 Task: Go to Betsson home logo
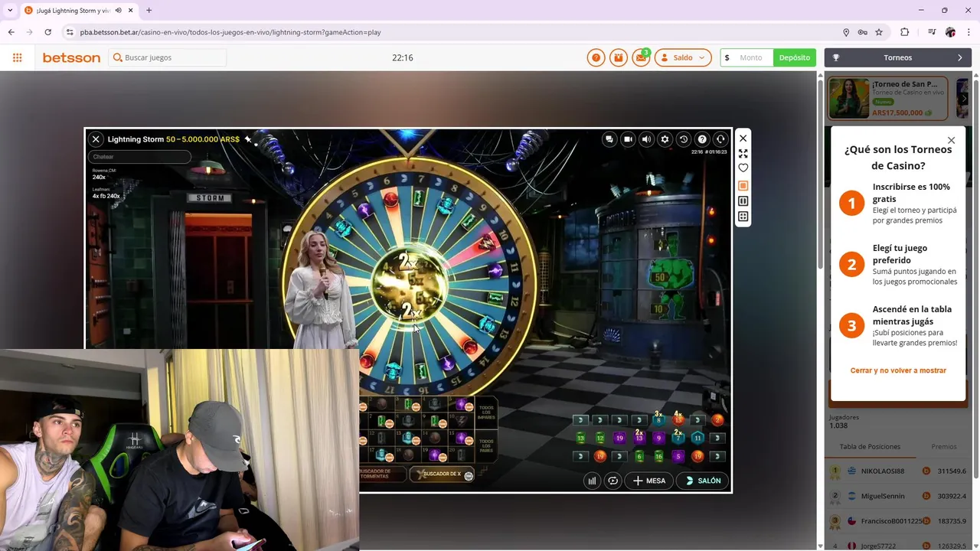tap(71, 57)
